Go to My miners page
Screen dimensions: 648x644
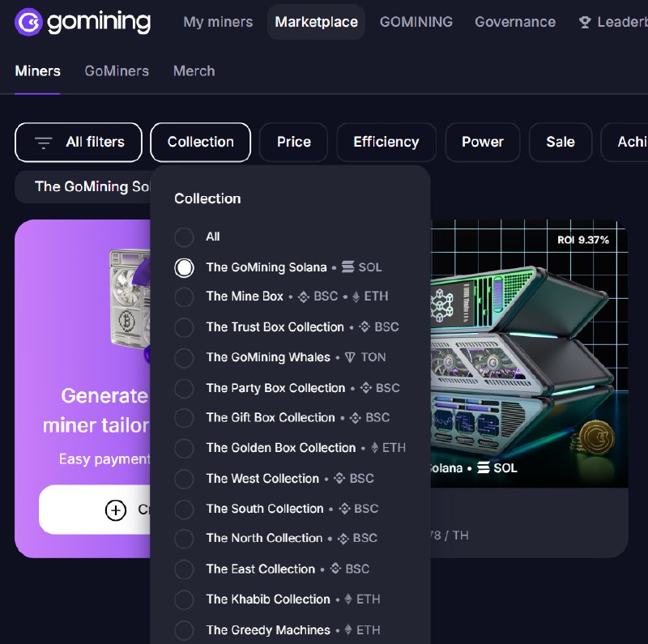218,22
